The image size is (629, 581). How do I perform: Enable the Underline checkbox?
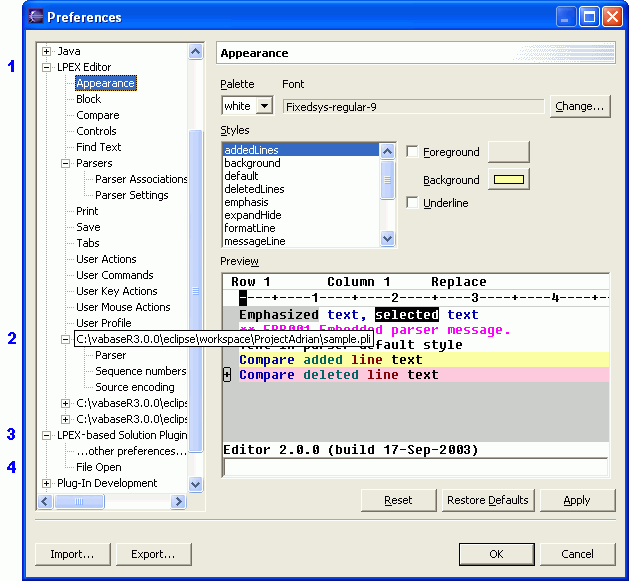[412, 202]
